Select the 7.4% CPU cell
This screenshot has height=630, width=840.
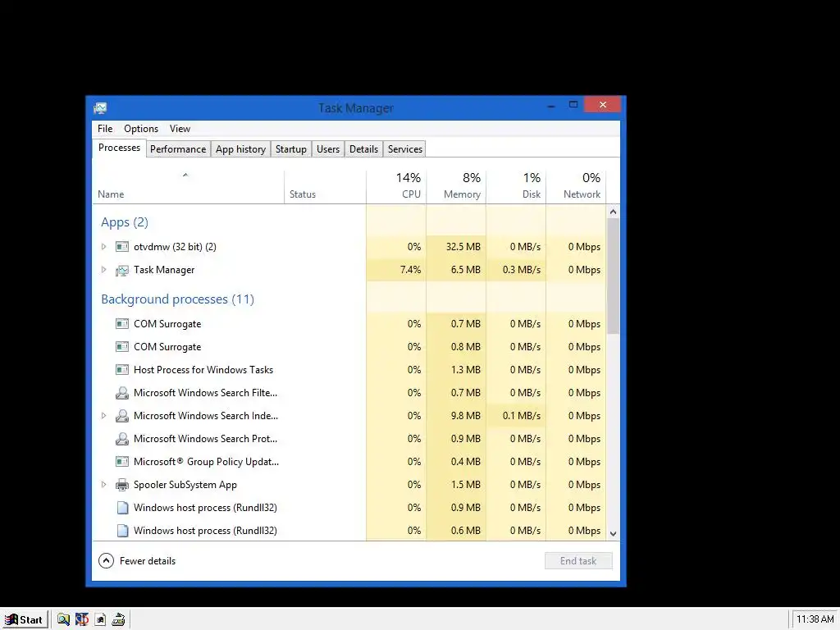click(x=396, y=270)
